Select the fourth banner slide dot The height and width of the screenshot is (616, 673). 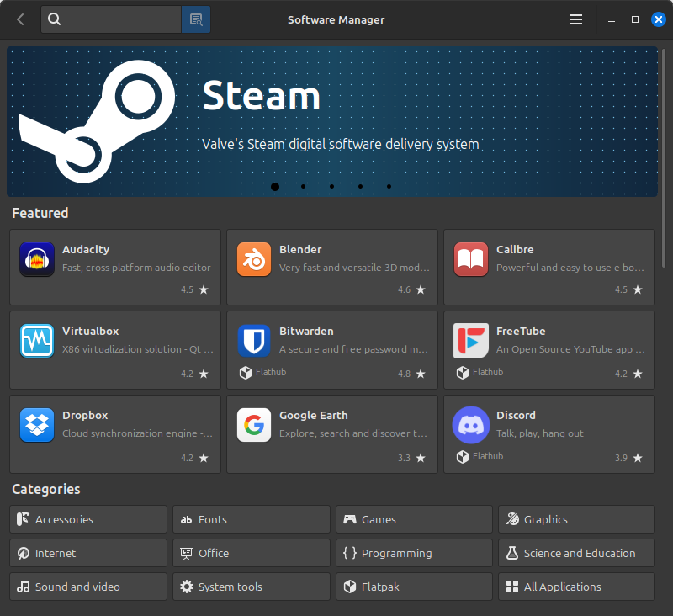click(x=361, y=186)
